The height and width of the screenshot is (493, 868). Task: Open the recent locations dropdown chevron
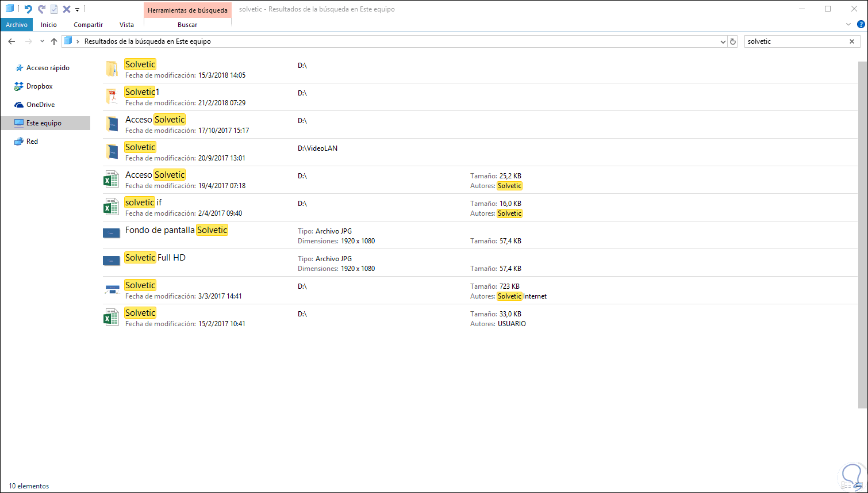coord(42,41)
